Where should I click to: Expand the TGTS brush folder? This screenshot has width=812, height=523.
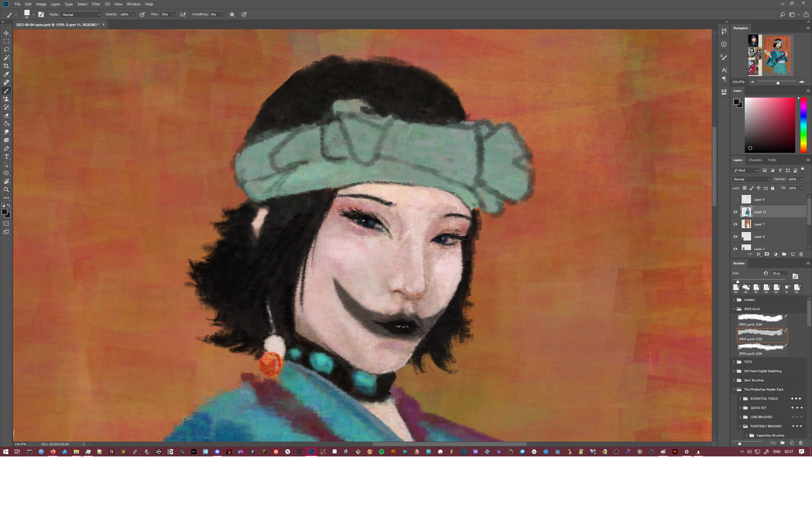[x=734, y=362]
